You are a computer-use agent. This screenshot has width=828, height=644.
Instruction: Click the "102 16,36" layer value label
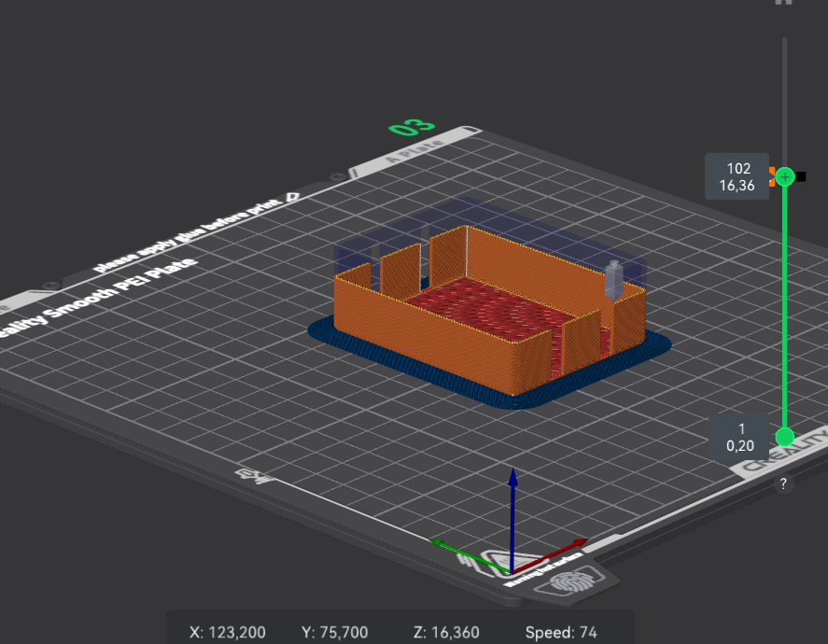point(737,176)
